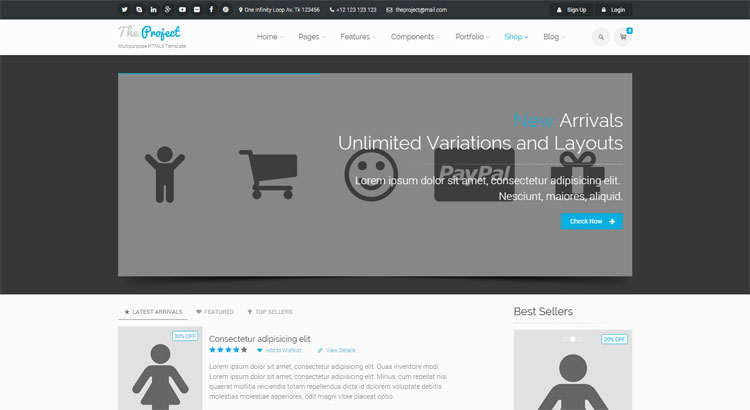Expand the Home menu dropdown

click(x=270, y=37)
